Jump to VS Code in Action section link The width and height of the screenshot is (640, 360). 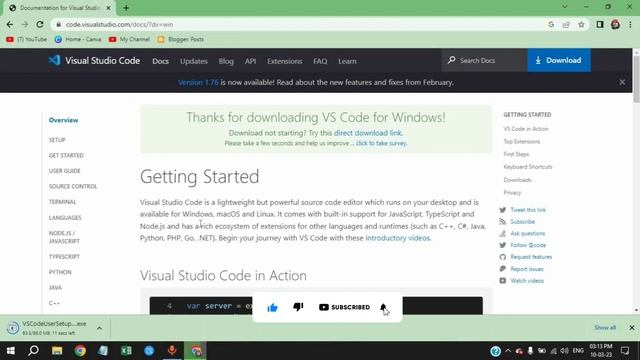coord(526,129)
